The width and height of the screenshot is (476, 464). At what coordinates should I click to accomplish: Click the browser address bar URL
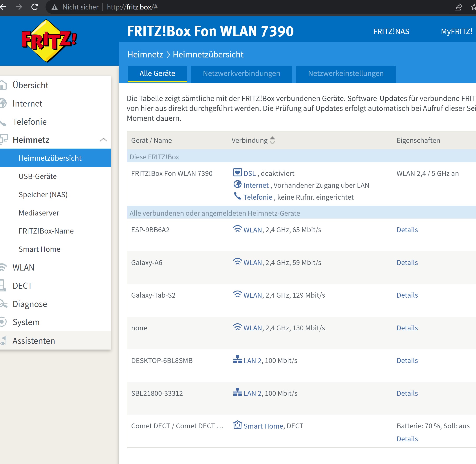(x=132, y=7)
